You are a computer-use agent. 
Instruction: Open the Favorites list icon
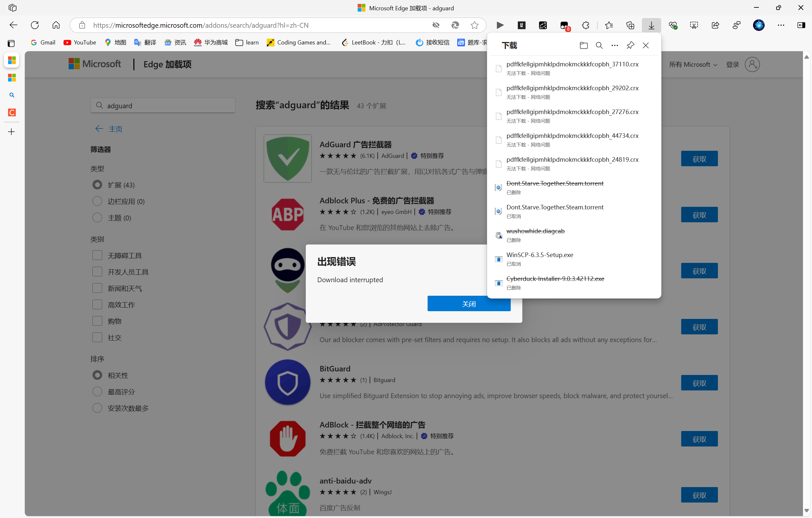tap(609, 25)
